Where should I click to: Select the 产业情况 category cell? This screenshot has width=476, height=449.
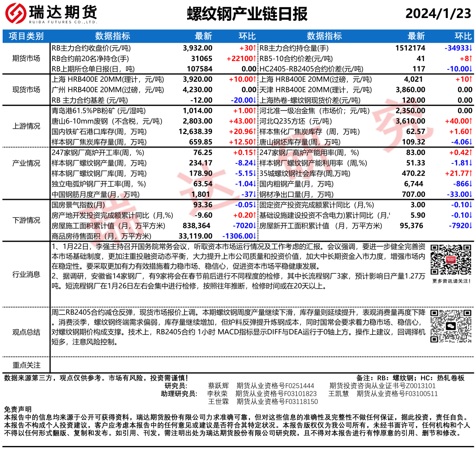(x=26, y=163)
